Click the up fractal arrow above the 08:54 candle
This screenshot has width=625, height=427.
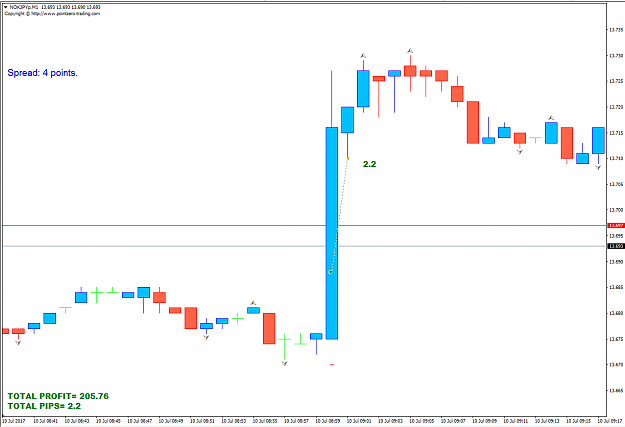point(253,303)
